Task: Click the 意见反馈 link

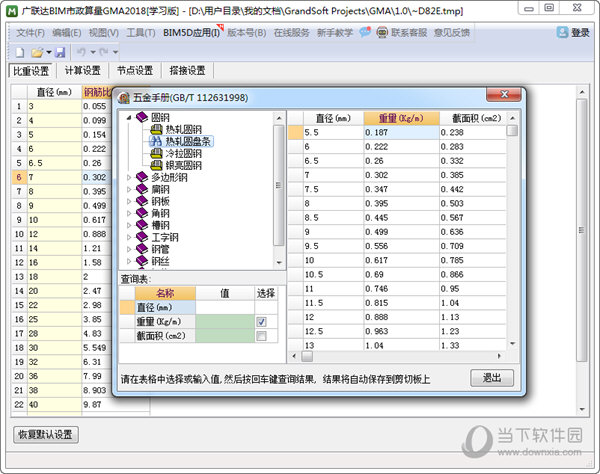Action: (x=452, y=33)
